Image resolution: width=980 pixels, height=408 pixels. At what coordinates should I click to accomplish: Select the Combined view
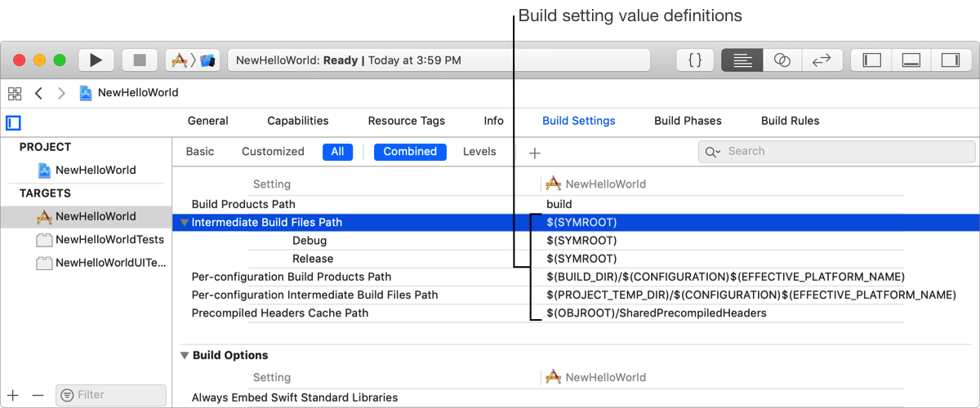point(410,152)
